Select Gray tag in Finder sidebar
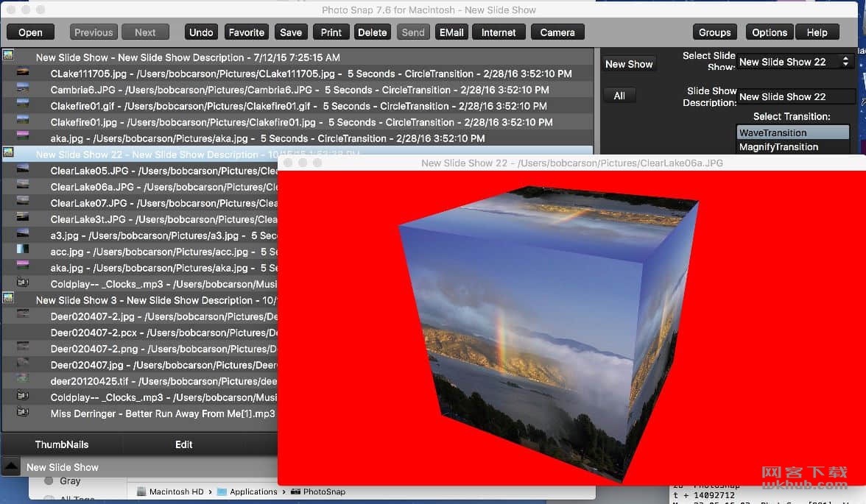The height and width of the screenshot is (504, 866). pos(63,480)
